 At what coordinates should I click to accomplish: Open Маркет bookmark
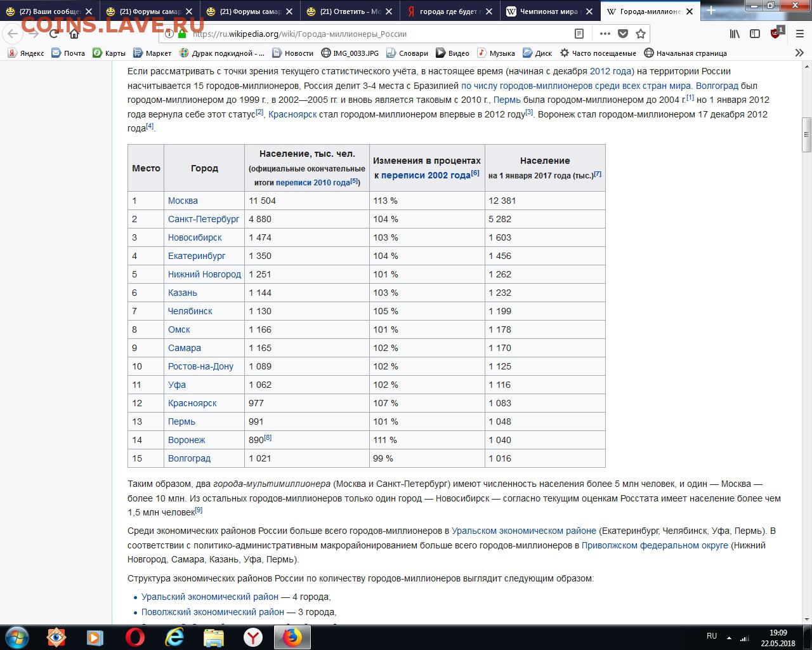(152, 53)
